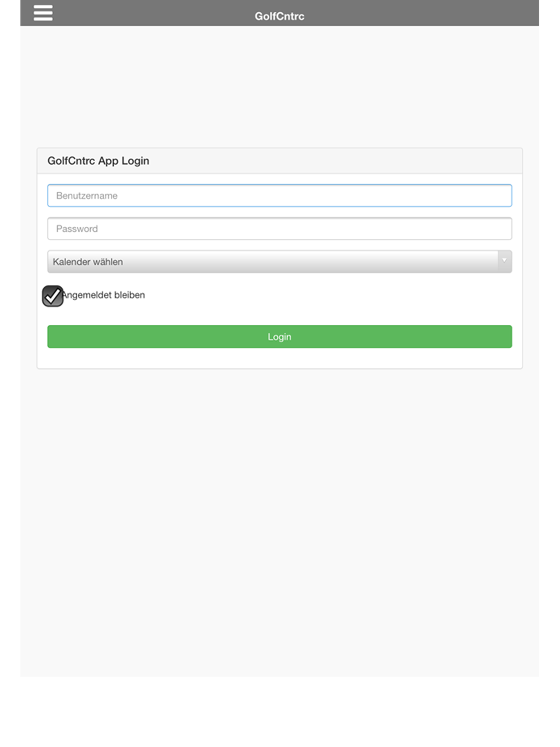This screenshot has height=747, width=560.
Task: Submit the form with Login
Action: pos(279,337)
